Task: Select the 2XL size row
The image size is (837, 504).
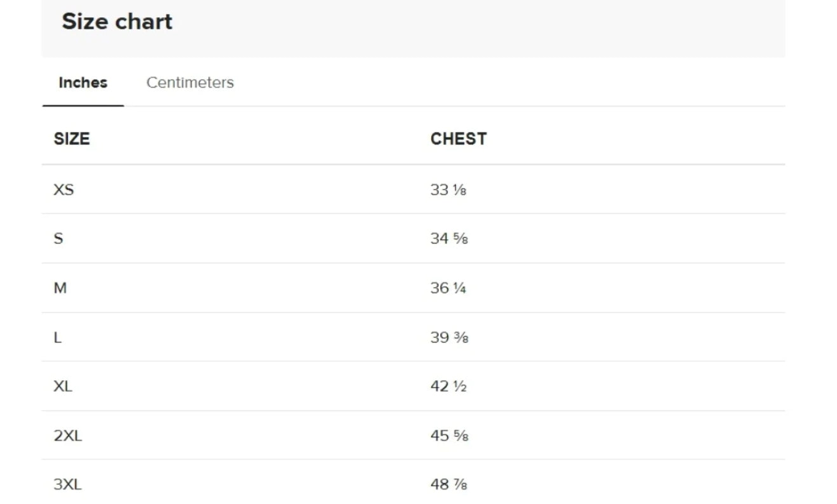Action: (x=413, y=435)
